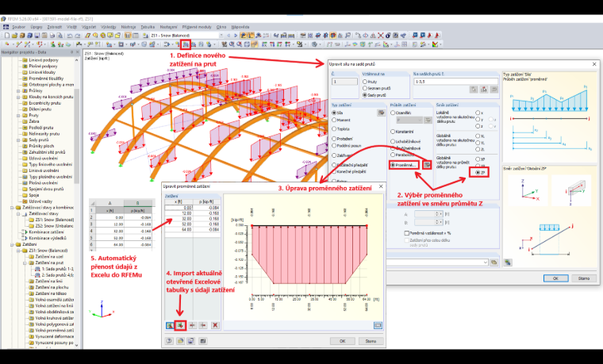Click the rainbow color results icon in the toolbar
Screen dimensions: 603x364
click(x=435, y=44)
